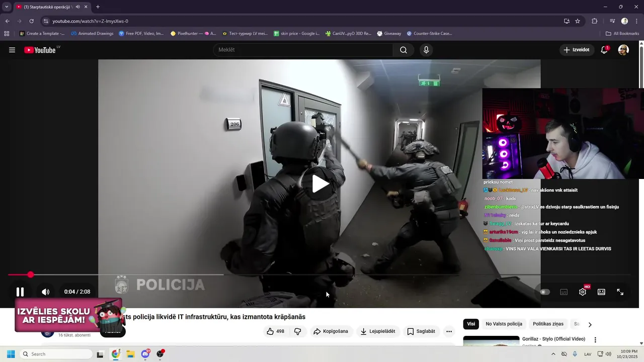Open the Windows Start menu

[x=11, y=354]
